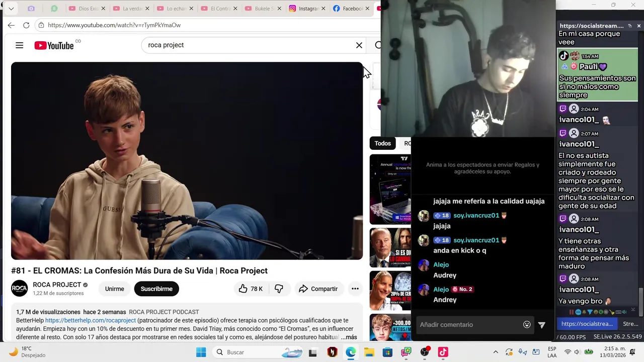
Task: Select the 'Stre...' dock tab
Action: 630,324
